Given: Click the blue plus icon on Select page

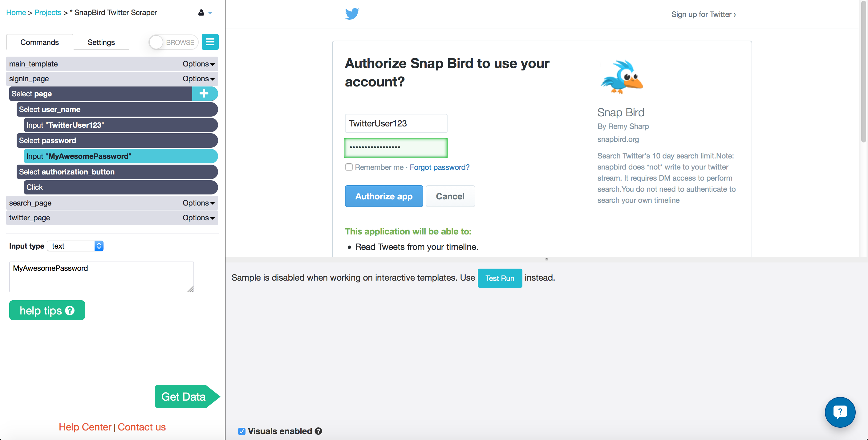Looking at the screenshot, I should [204, 94].
